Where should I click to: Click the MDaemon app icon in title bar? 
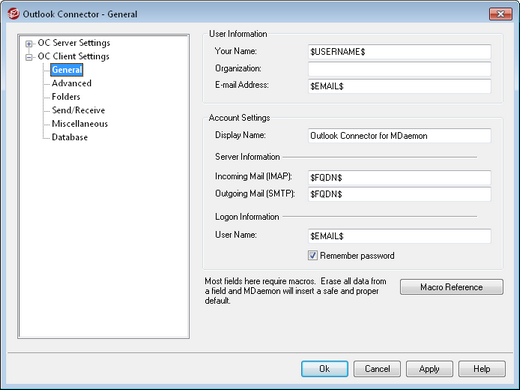click(x=13, y=14)
